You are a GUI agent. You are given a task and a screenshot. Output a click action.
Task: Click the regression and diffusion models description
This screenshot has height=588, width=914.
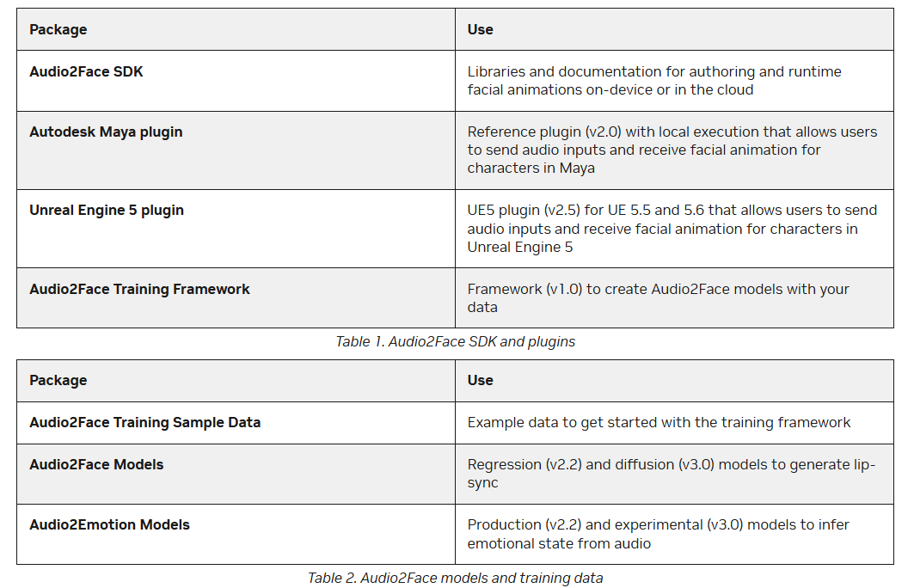pyautogui.click(x=671, y=474)
